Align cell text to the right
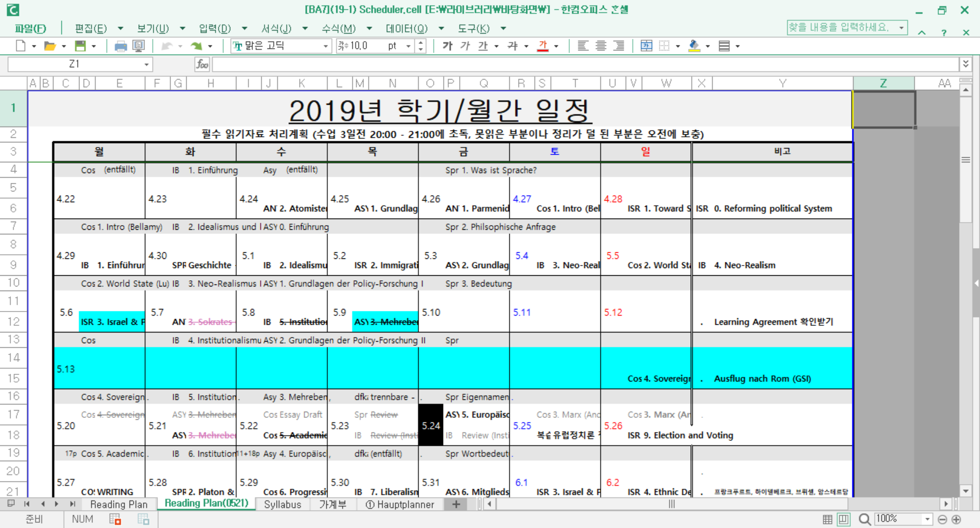This screenshot has width=980, height=528. click(x=619, y=46)
